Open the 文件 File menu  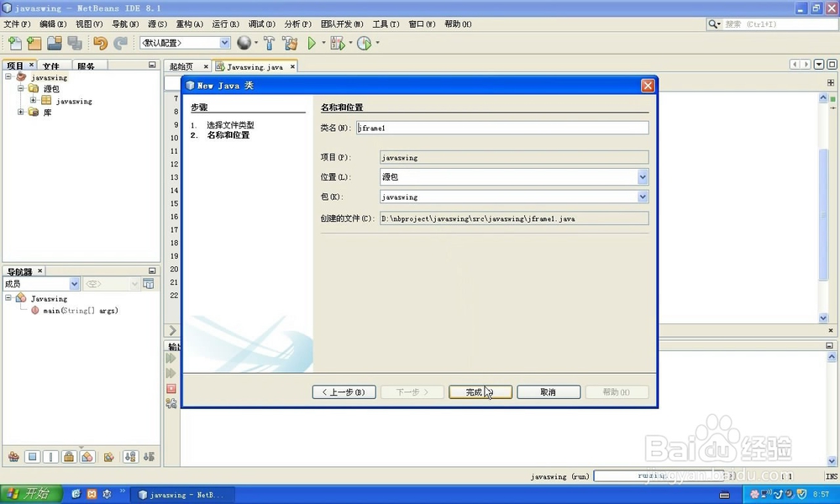(17, 24)
